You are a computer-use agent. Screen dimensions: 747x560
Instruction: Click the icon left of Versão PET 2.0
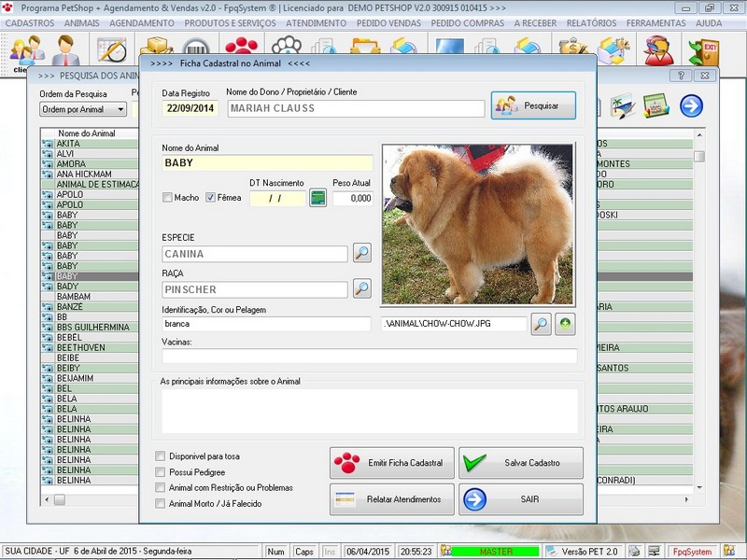click(x=551, y=552)
